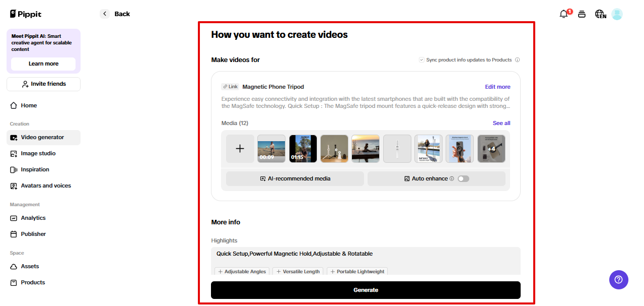Open the EN language selector
The width and height of the screenshot is (644, 306).
pyautogui.click(x=600, y=14)
